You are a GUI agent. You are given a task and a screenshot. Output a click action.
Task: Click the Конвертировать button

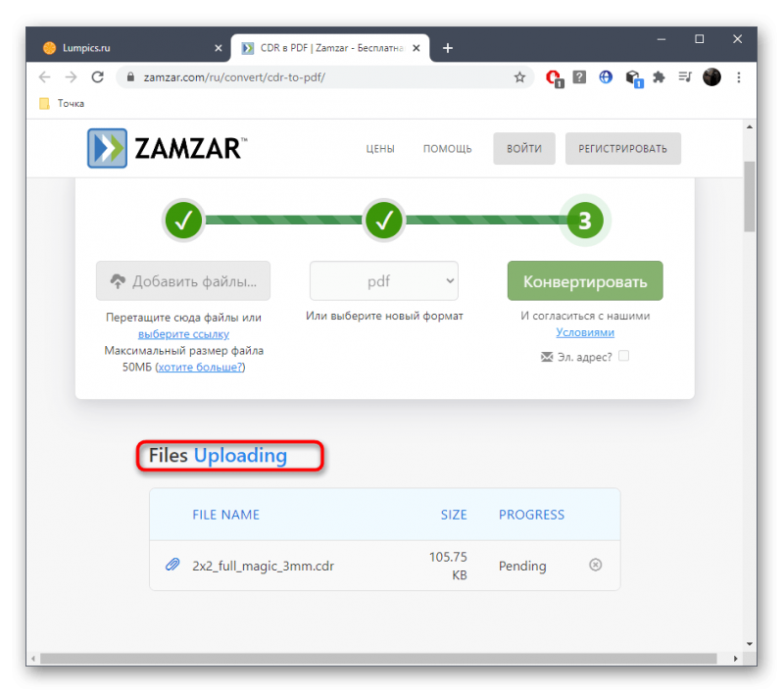click(585, 281)
